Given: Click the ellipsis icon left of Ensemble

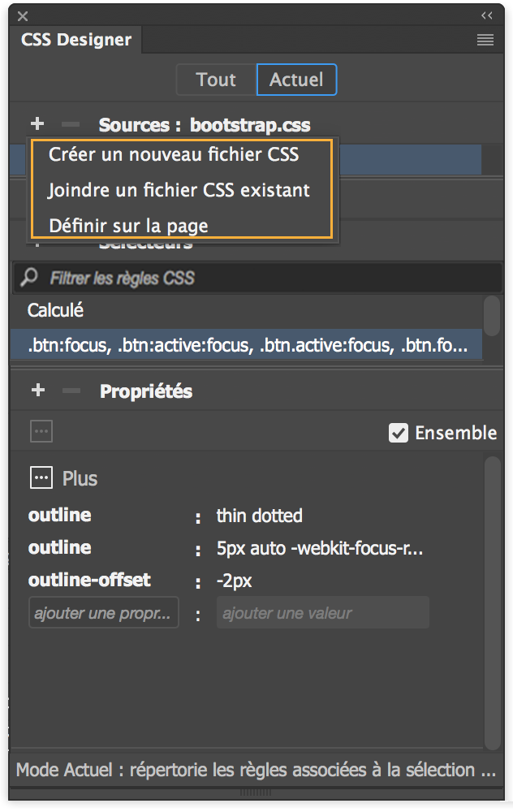Looking at the screenshot, I should [41, 431].
